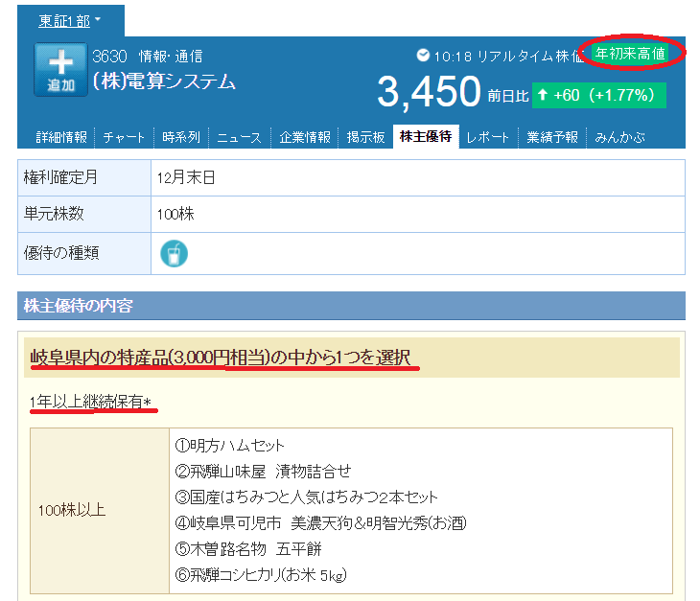
Task: Open the レポート tab
Action: click(x=487, y=137)
